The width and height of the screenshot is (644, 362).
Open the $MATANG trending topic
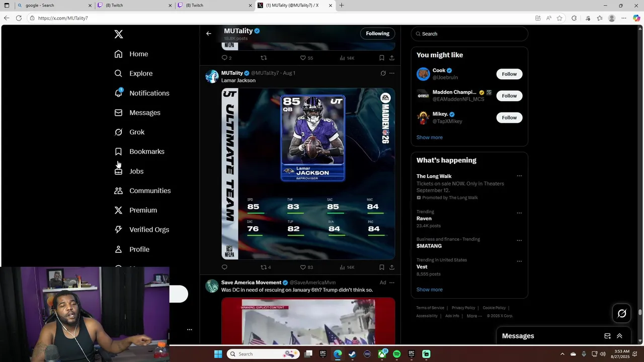469,243
